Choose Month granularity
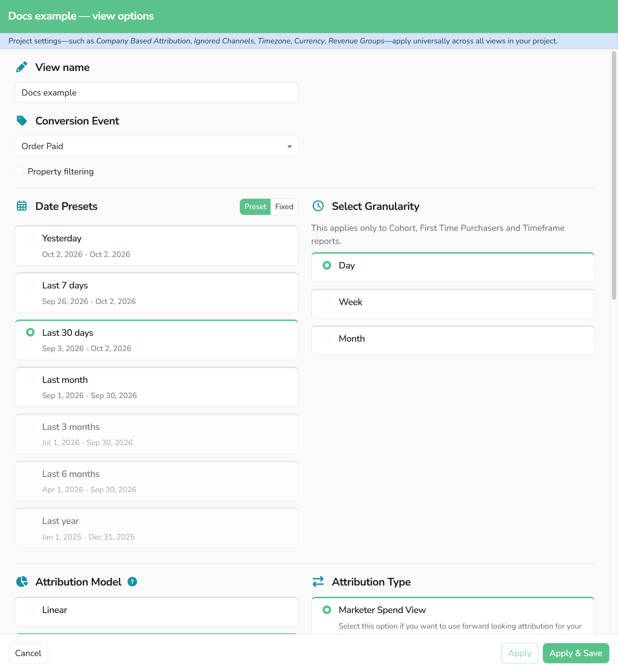 point(453,341)
